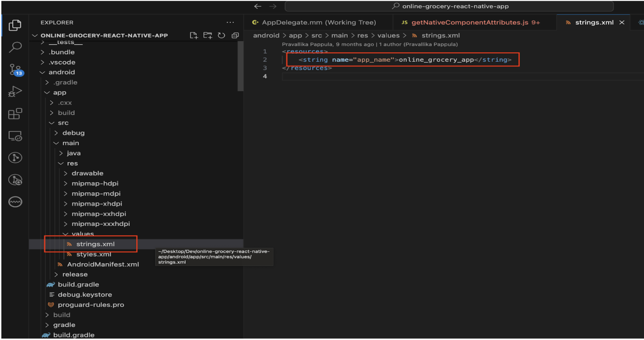Click values in the breadcrumb path
This screenshot has width=644, height=340.
[388, 35]
